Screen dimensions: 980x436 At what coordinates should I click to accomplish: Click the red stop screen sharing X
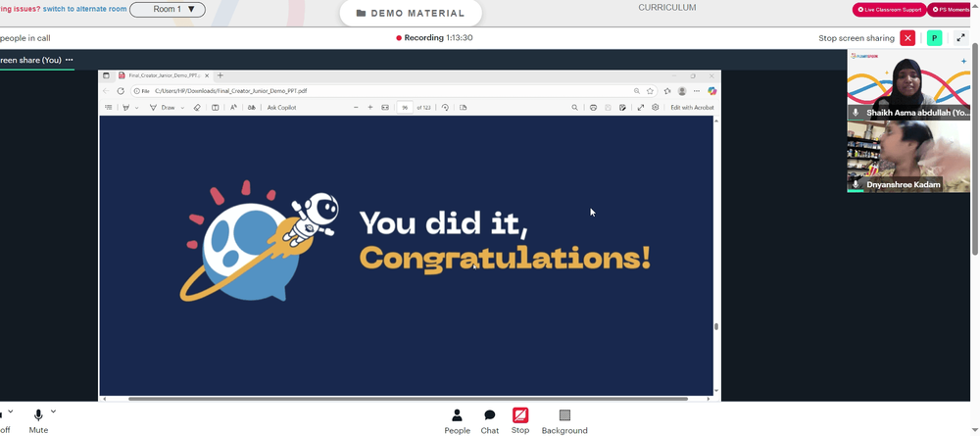[x=907, y=38]
